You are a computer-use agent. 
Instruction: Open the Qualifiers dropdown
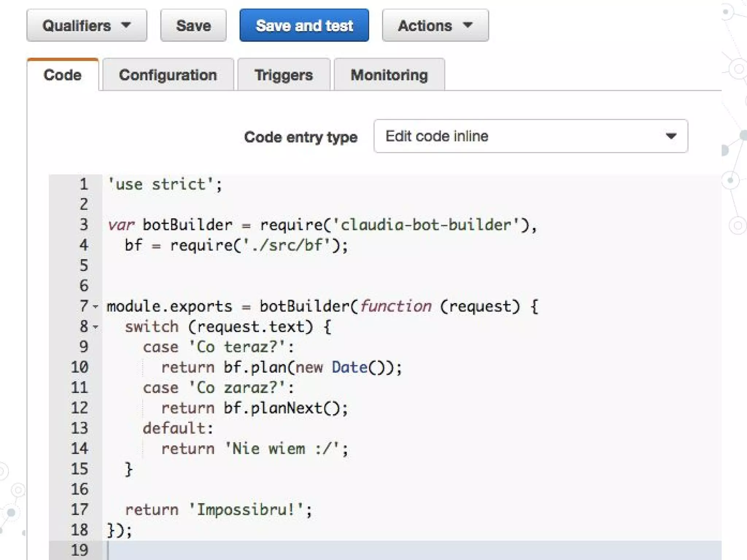(86, 26)
